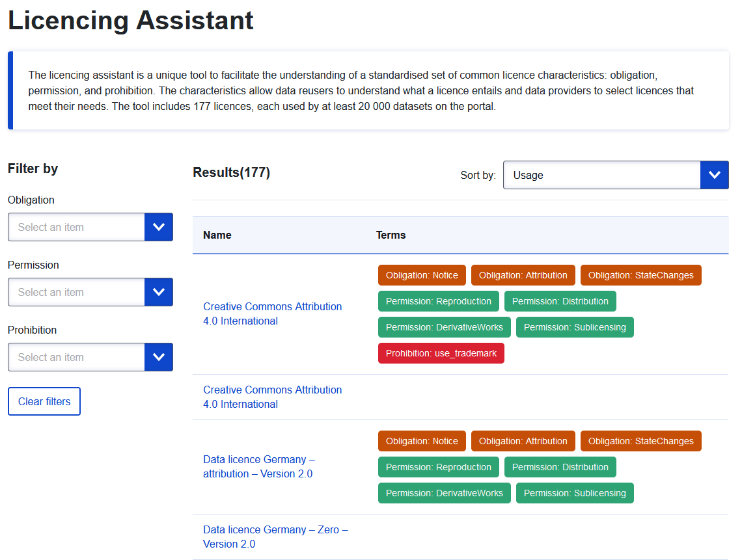Expand the Prohibition filter chevron
This screenshot has height=560, width=742.
[x=158, y=357]
